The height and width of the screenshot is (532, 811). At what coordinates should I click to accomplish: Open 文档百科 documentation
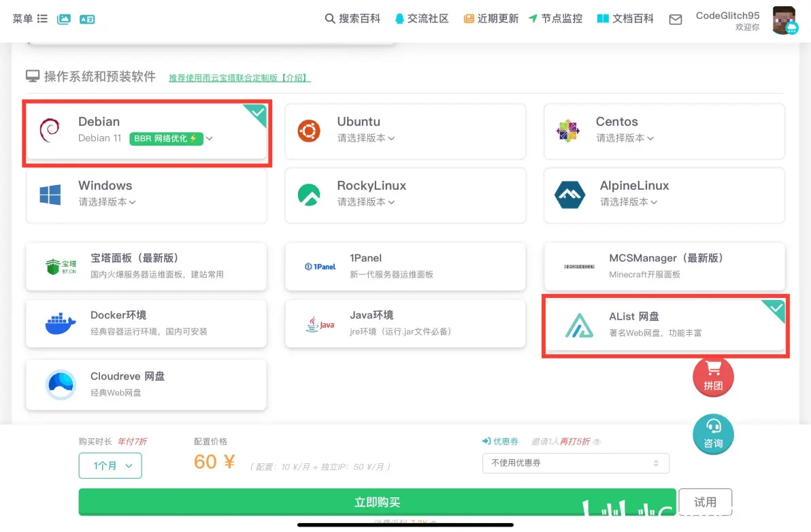(625, 18)
